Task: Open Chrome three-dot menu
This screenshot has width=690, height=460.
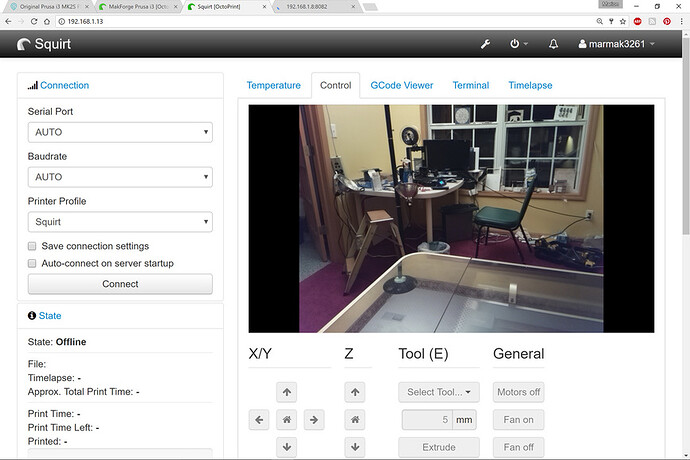Action: point(682,21)
